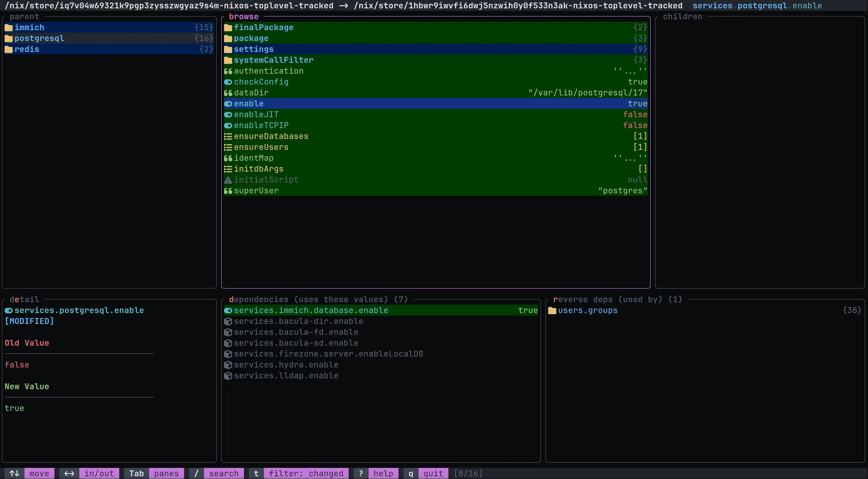Toggle the enableTCPIP boolean value
The width and height of the screenshot is (868, 479).
click(261, 125)
